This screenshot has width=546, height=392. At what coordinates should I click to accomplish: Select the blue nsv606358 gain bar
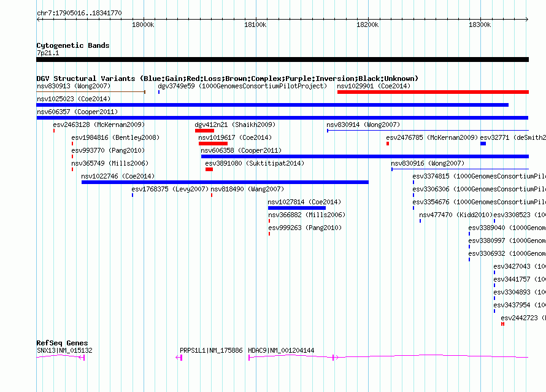pos(365,156)
